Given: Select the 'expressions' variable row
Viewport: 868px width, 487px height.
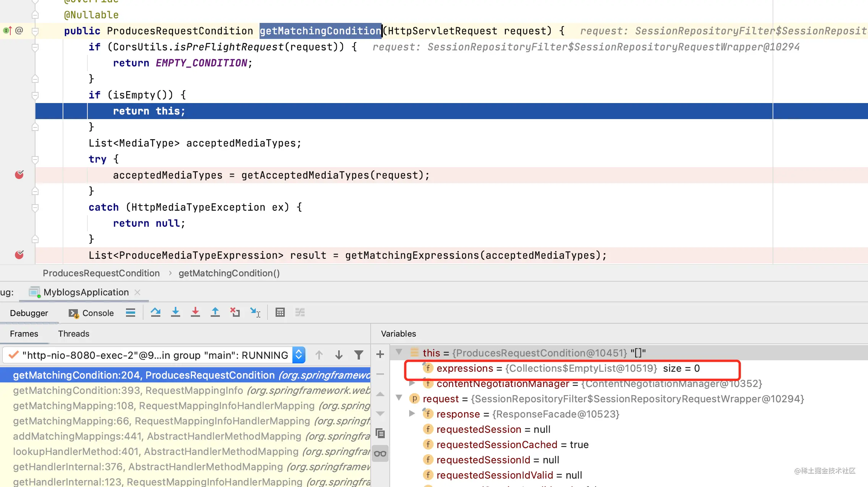Looking at the screenshot, I should click(629, 368).
